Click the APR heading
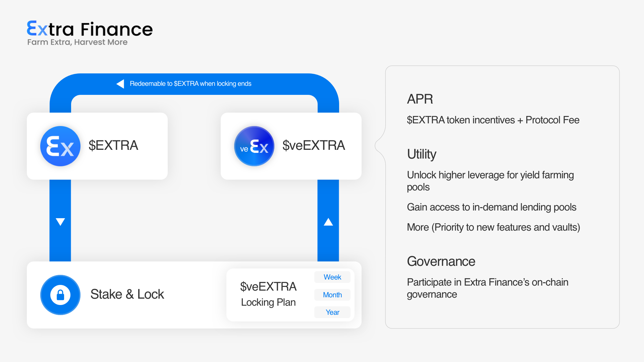Screen dimensions: 644x362 pyautogui.click(x=420, y=99)
